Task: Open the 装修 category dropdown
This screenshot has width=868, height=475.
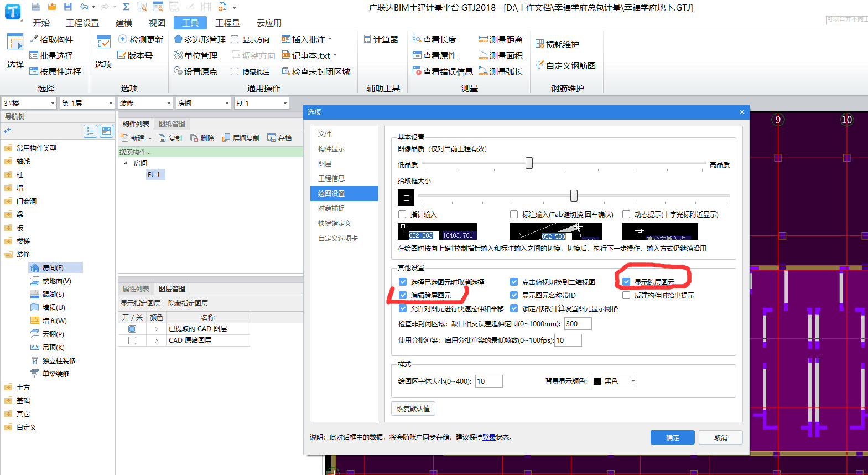Action: click(145, 103)
